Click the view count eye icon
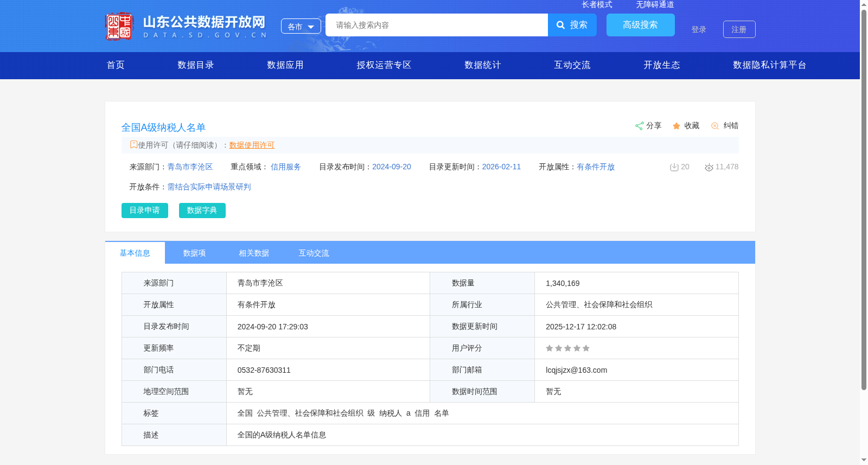This screenshot has height=465, width=868. pyautogui.click(x=709, y=167)
